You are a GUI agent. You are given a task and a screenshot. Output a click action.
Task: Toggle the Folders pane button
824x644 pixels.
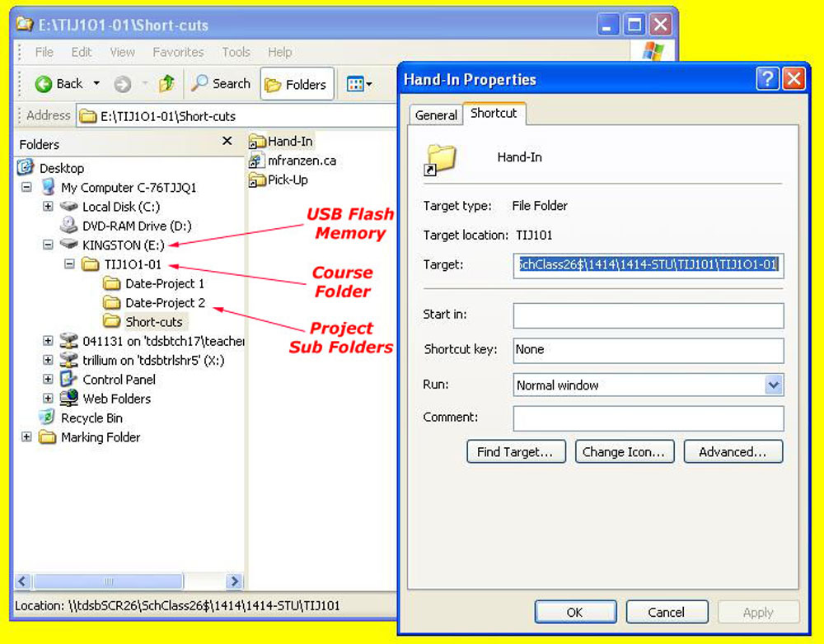(297, 85)
